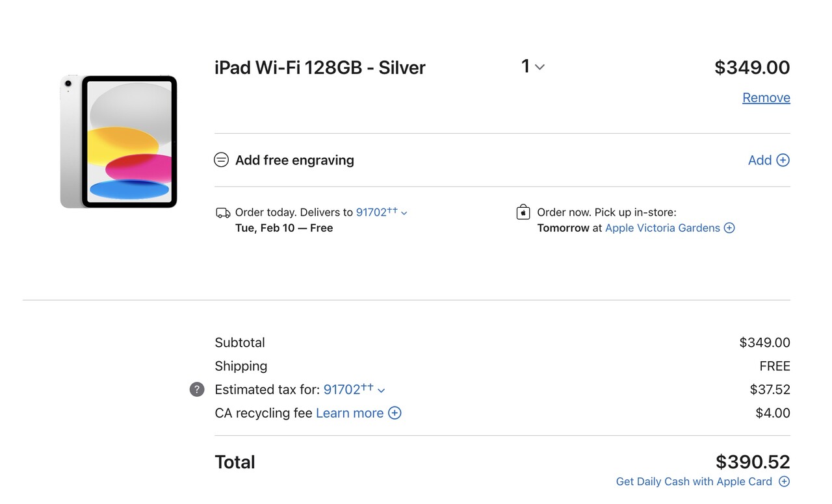Click the 91702 ZIP in the delivery line
Image resolution: width=832 pixels, height=504 pixels.
click(x=372, y=212)
